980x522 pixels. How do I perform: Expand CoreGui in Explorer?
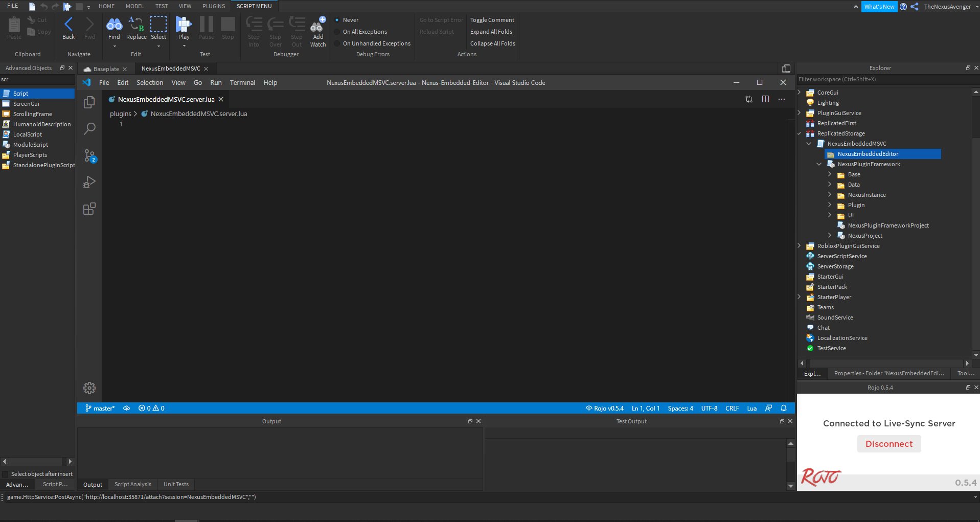800,92
